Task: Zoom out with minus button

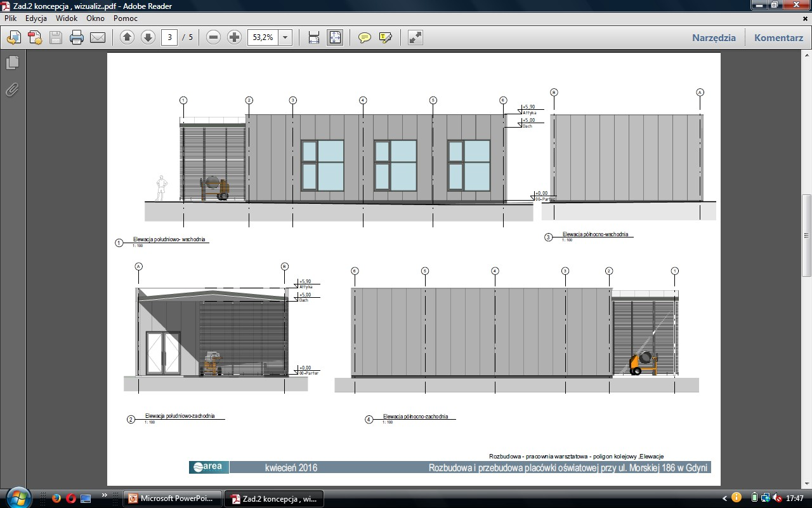Action: click(x=214, y=37)
